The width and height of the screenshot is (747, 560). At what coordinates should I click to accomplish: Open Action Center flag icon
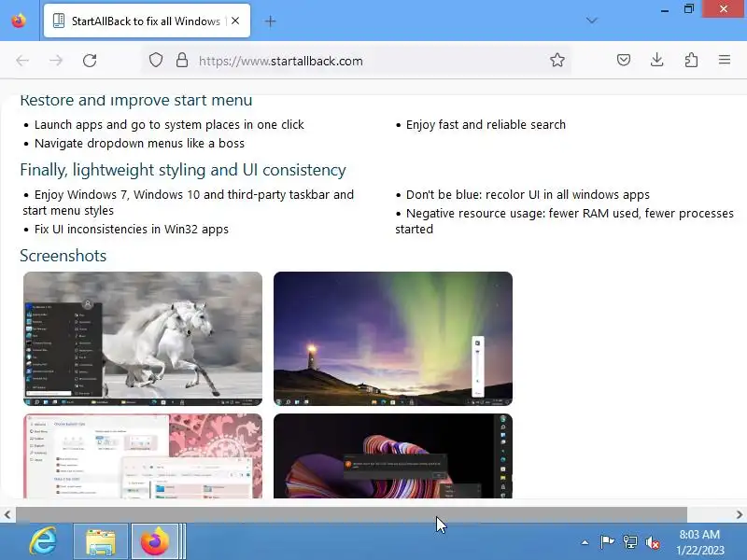(x=607, y=542)
